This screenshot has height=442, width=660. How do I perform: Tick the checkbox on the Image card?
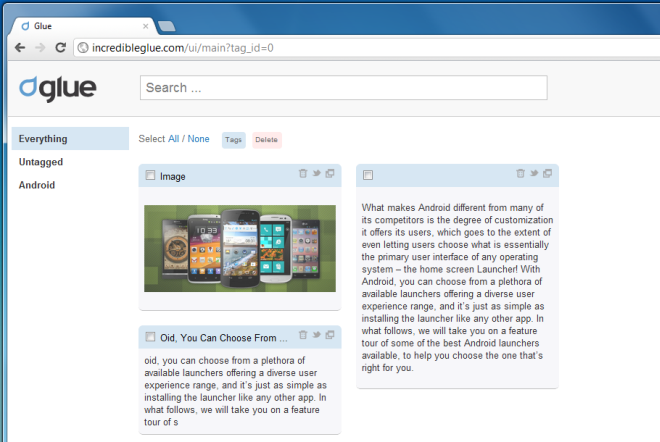point(150,175)
